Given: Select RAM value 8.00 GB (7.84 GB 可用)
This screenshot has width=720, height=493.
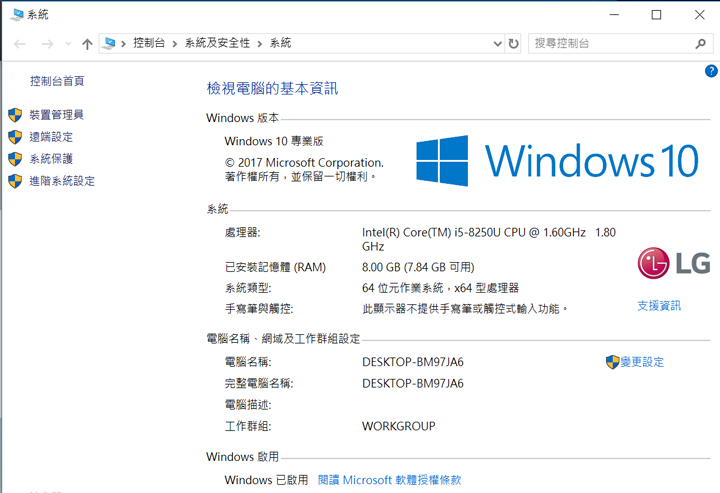Looking at the screenshot, I should 418,267.
